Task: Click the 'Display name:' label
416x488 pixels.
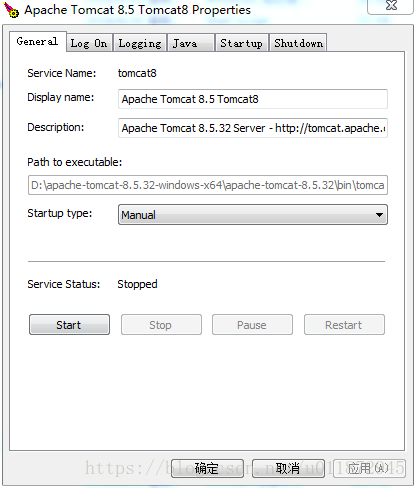Action: click(x=61, y=97)
